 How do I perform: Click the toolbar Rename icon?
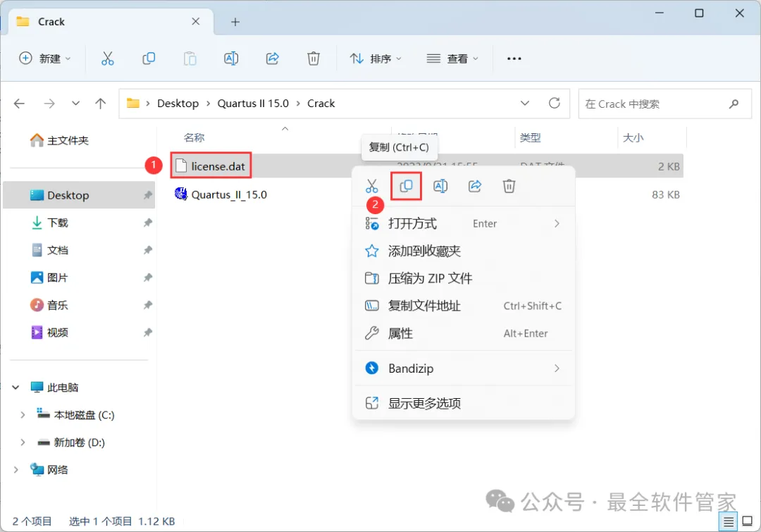pyautogui.click(x=231, y=58)
